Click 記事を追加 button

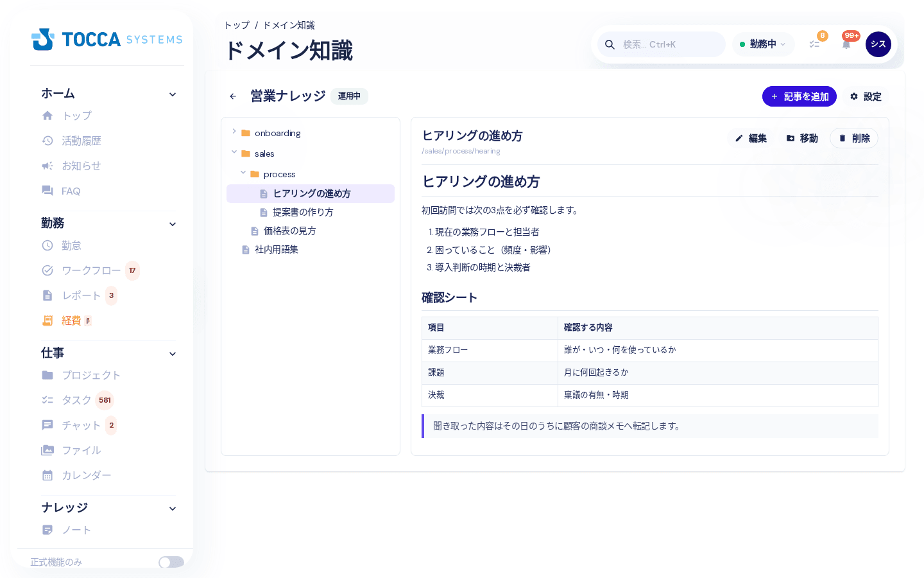[x=800, y=96]
